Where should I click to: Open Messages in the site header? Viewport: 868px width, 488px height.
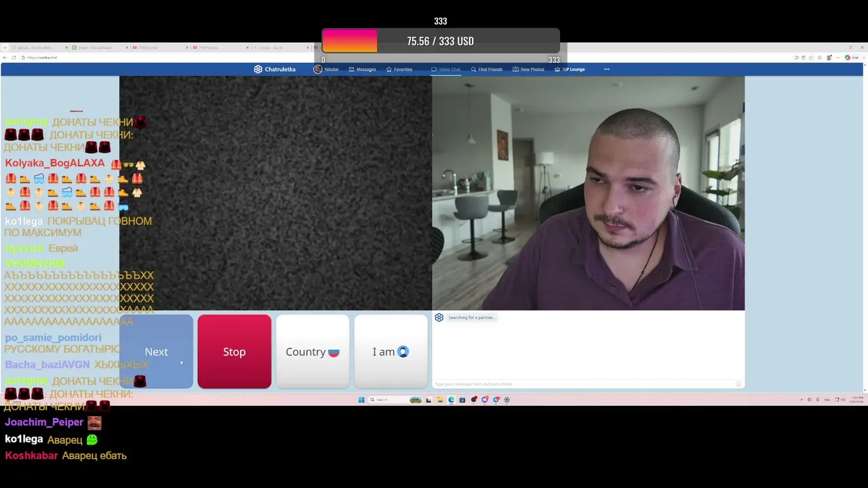(x=362, y=69)
